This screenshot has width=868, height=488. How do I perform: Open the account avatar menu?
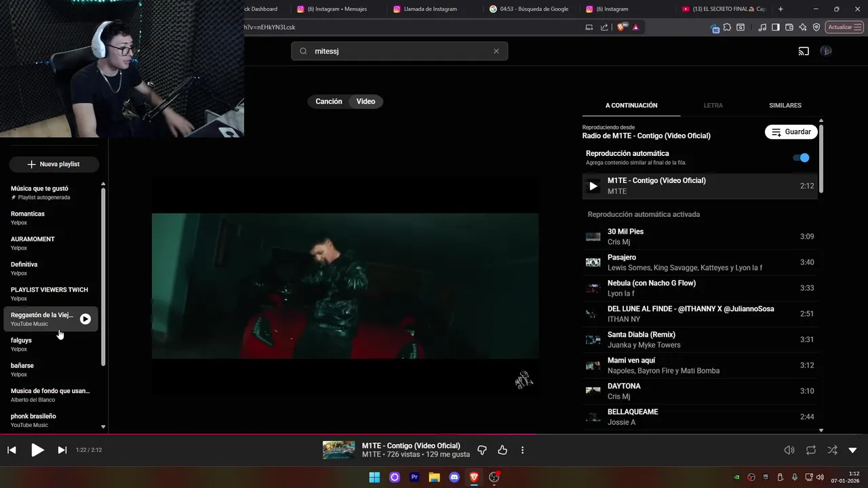(x=825, y=51)
